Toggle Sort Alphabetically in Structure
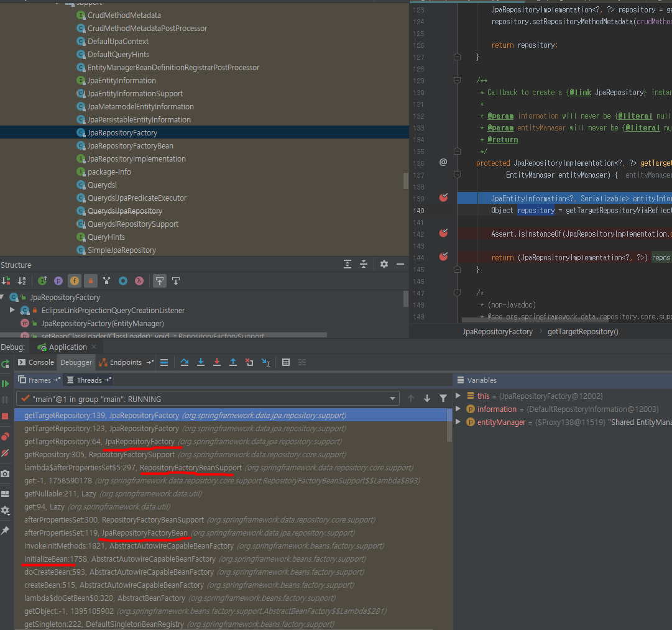This screenshot has height=630, width=672. tap(22, 281)
